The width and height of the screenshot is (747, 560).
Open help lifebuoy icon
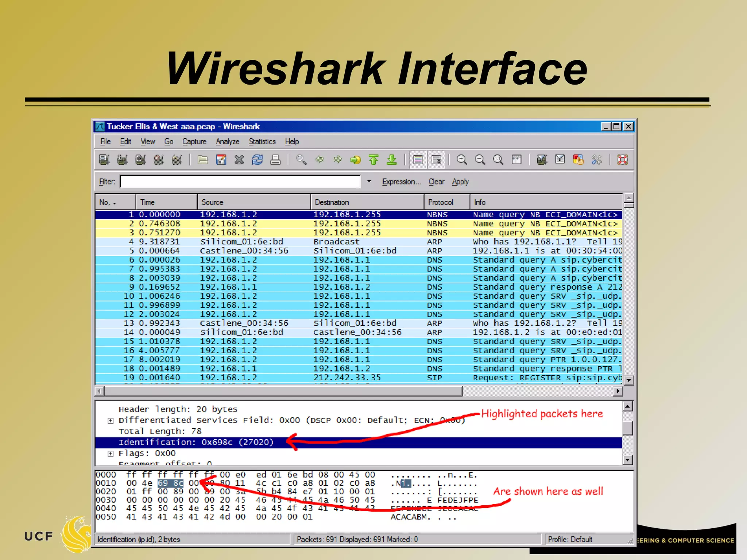tap(623, 160)
